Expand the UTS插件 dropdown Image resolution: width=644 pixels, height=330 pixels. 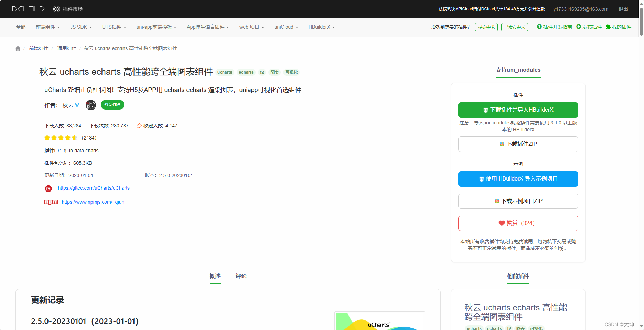[x=114, y=27]
